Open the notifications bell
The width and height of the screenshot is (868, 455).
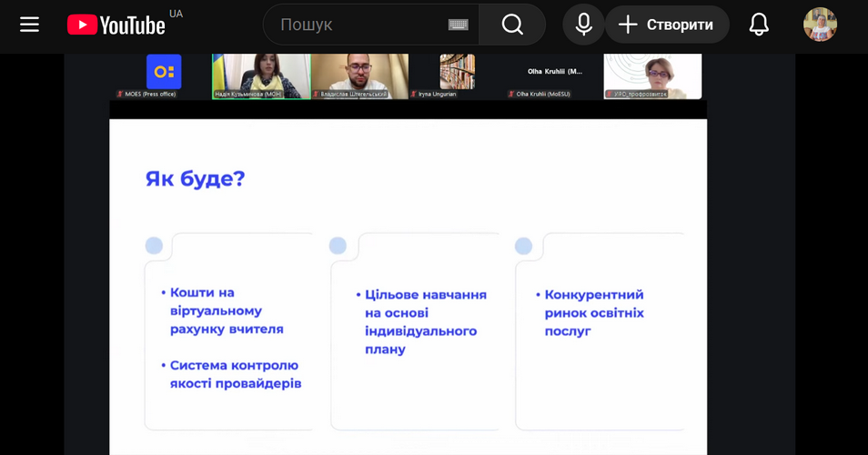pos(759,25)
